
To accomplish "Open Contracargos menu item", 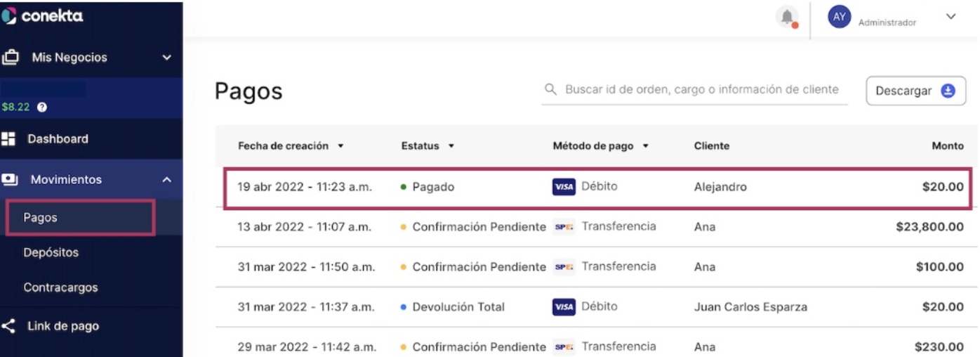I will point(60,287).
